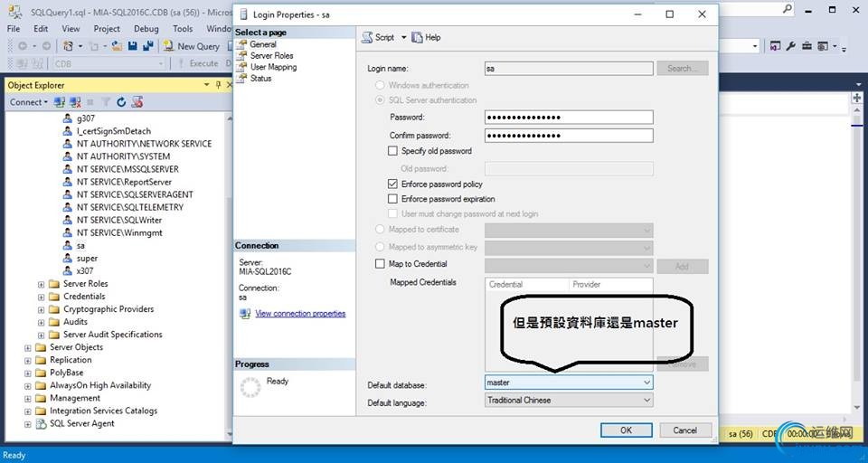Open the Default language dropdown
The width and height of the screenshot is (868, 463).
(x=646, y=400)
